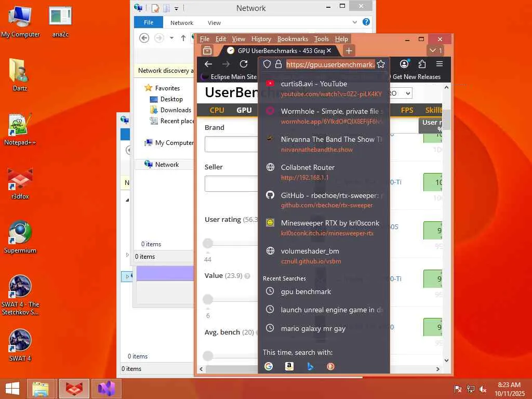The height and width of the screenshot is (399, 532).
Task: Open File Explorer from the taskbar
Action: click(x=41, y=389)
